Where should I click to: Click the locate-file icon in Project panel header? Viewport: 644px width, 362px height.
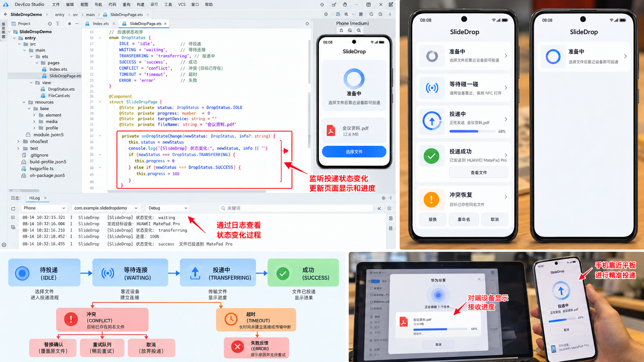pyautogui.click(x=50, y=24)
